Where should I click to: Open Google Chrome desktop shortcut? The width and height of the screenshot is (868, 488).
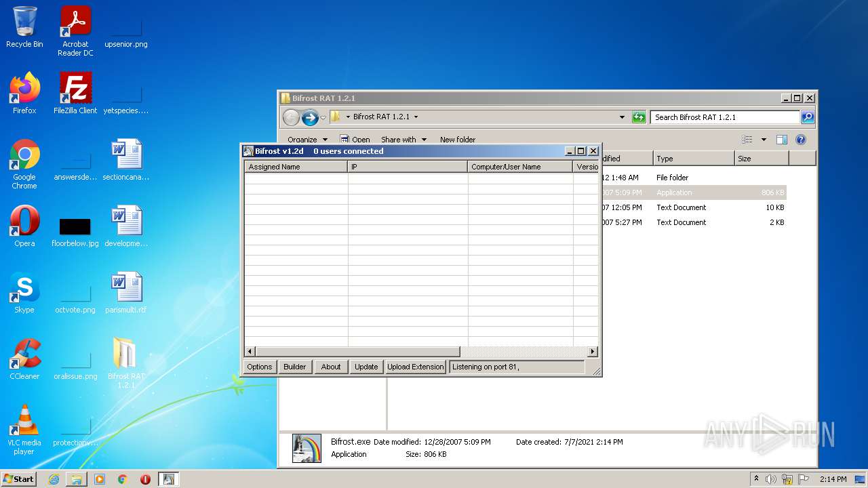coord(24,164)
